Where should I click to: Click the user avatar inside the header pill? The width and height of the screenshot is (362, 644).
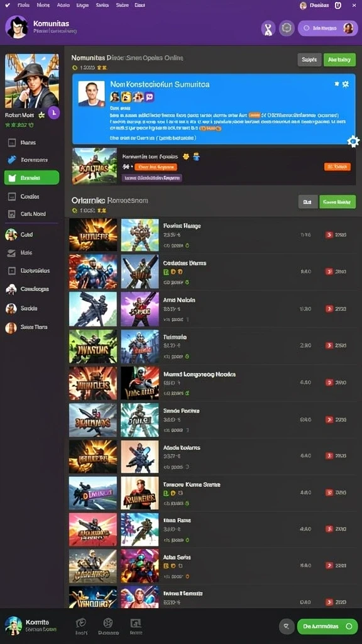tap(348, 28)
